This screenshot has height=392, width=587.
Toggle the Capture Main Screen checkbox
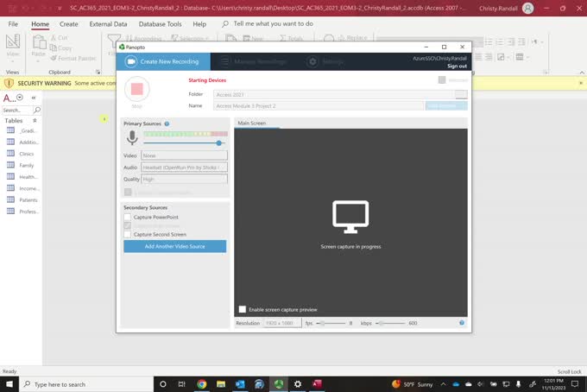[x=127, y=225]
